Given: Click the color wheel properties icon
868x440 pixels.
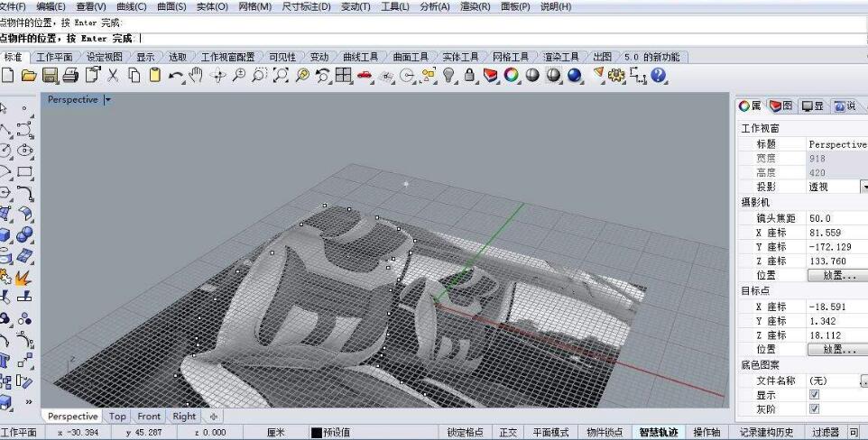Looking at the screenshot, I should pyautogui.click(x=512, y=75).
